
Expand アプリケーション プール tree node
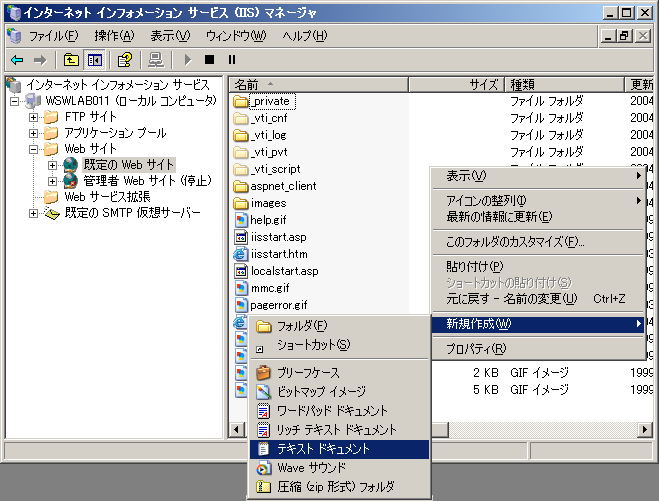click(x=34, y=133)
